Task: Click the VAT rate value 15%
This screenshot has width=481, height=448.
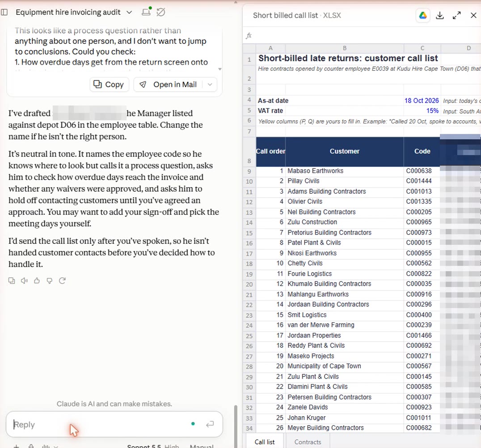Action: pyautogui.click(x=432, y=111)
